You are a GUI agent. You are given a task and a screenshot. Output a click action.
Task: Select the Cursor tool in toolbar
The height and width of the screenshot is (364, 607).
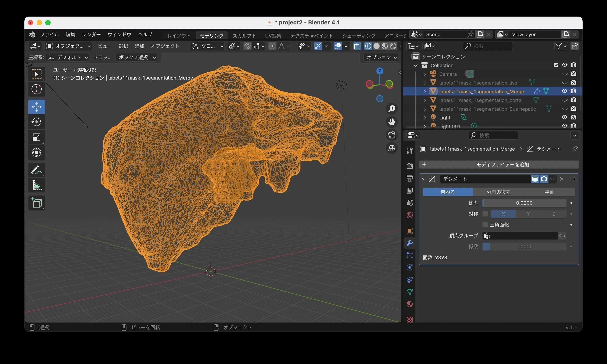(37, 89)
